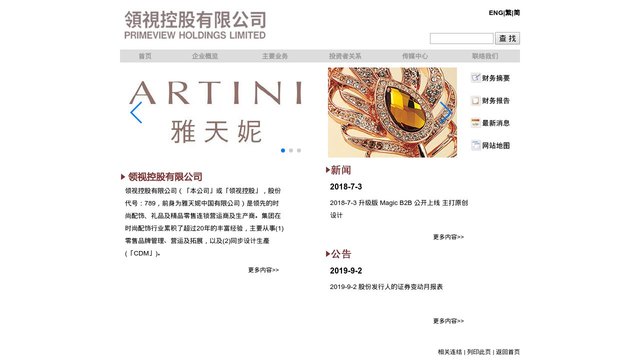Click the 领视控股有限公司 section heading
The height and width of the screenshot is (360, 640).
point(165,177)
